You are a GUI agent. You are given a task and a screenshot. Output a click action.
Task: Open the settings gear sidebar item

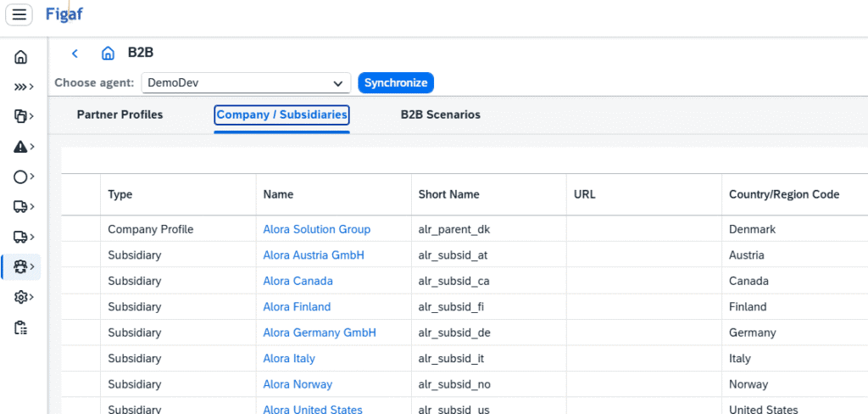23,297
